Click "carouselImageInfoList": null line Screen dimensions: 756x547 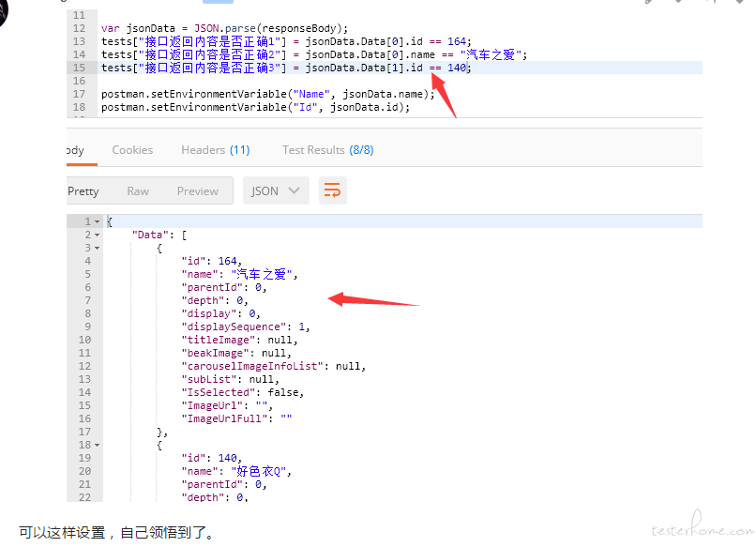(x=273, y=366)
